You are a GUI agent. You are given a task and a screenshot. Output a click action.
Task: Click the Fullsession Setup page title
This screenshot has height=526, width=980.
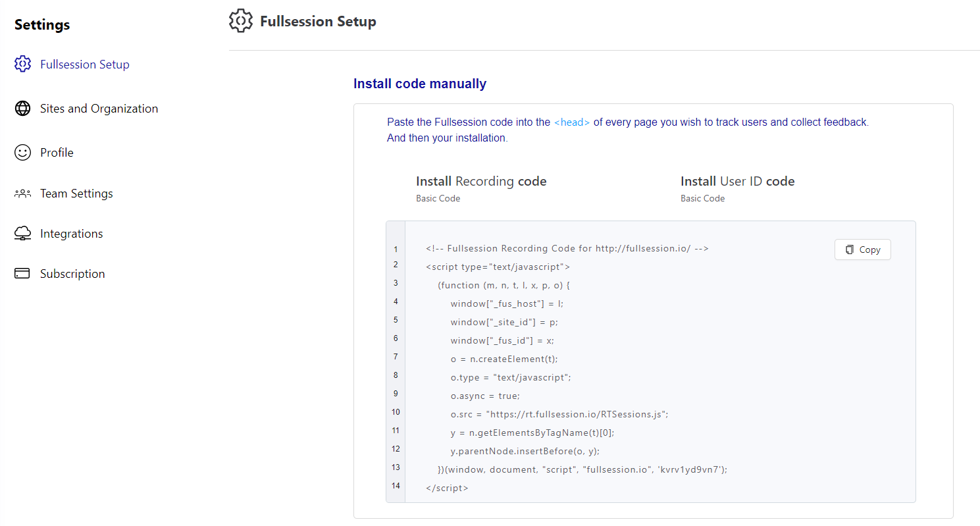(318, 21)
